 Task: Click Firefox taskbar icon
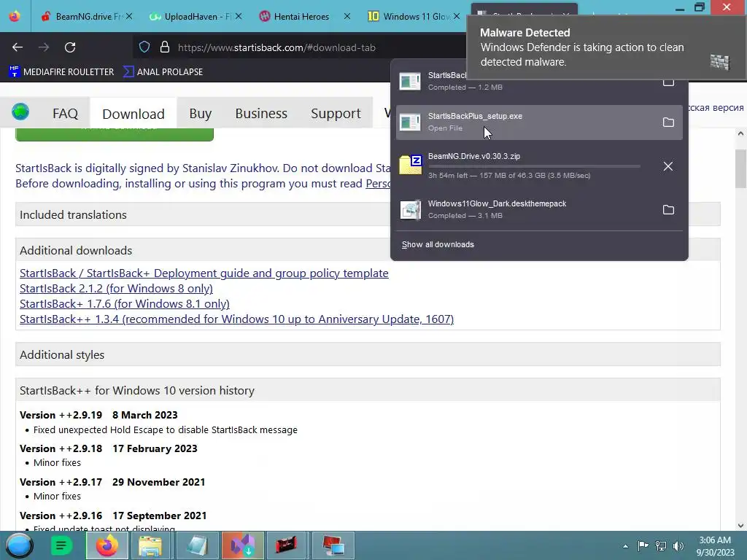click(x=107, y=545)
